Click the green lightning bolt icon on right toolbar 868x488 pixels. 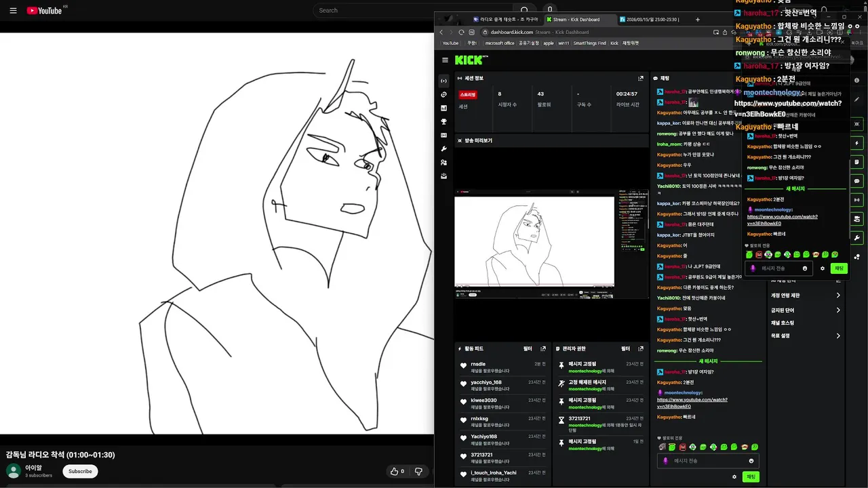pyautogui.click(x=857, y=144)
